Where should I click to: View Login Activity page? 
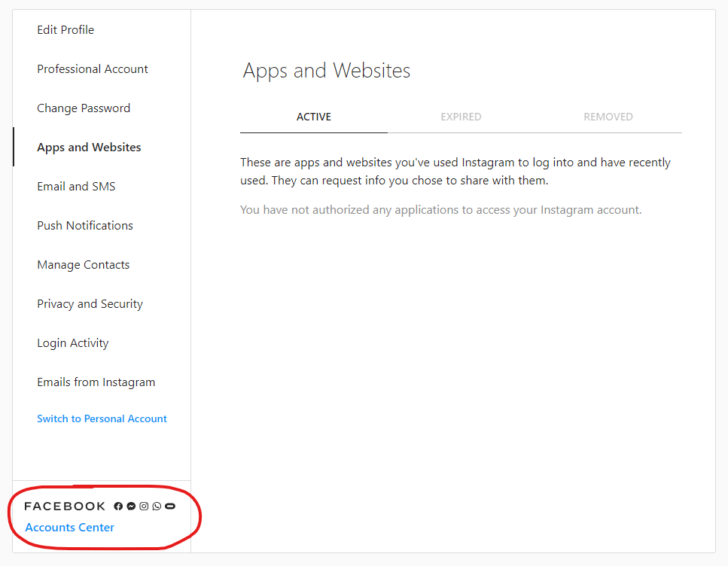[x=73, y=343]
